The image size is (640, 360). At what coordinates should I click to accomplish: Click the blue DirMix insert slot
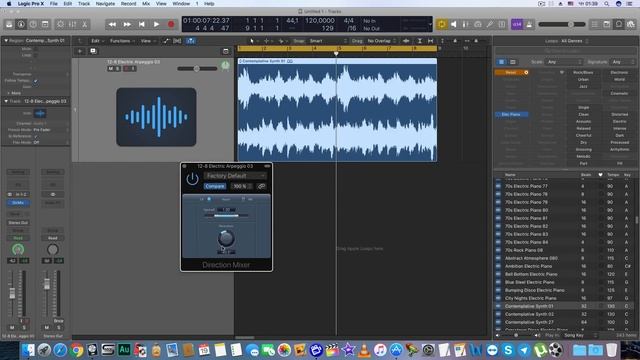pos(18,203)
